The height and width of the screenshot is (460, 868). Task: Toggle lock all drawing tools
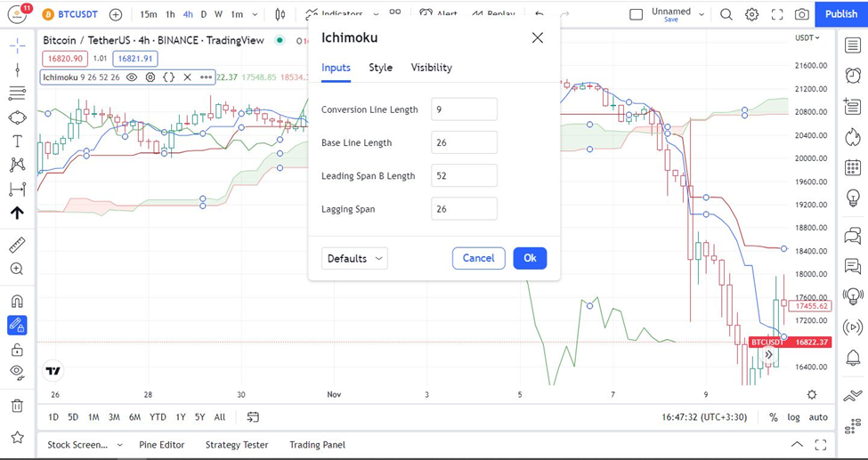17,350
